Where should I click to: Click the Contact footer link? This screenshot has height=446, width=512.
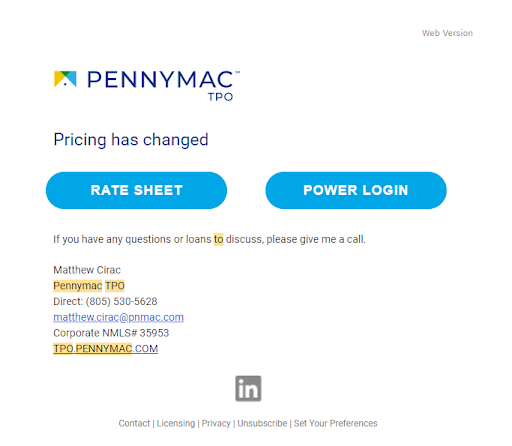point(134,423)
